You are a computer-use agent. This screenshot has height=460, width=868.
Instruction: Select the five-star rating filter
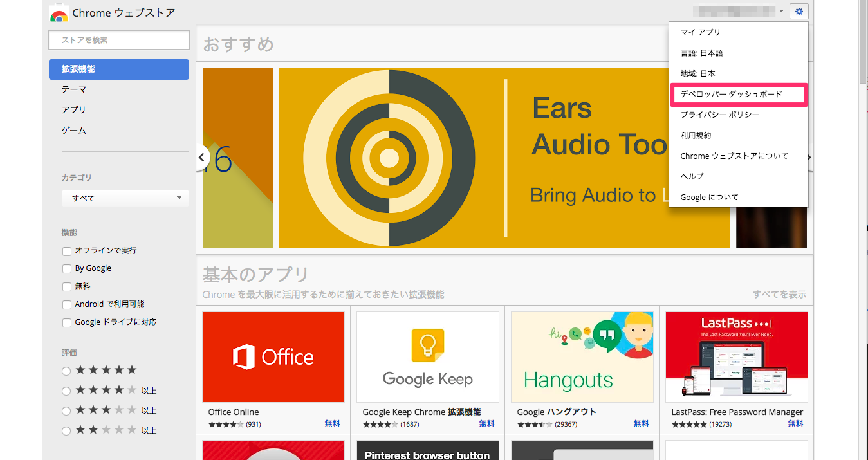click(x=66, y=371)
